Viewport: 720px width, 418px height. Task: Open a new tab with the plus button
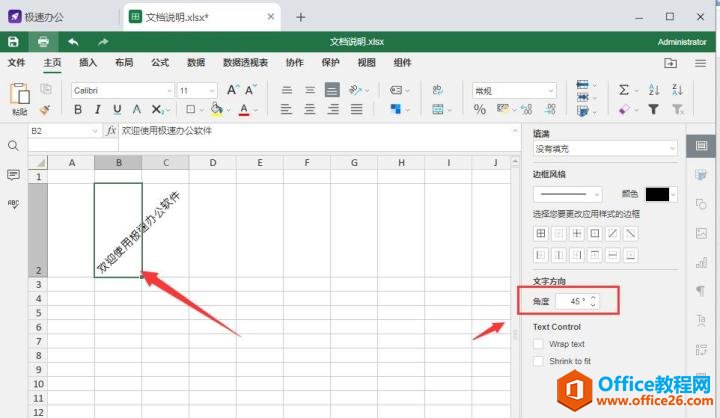coord(301,17)
